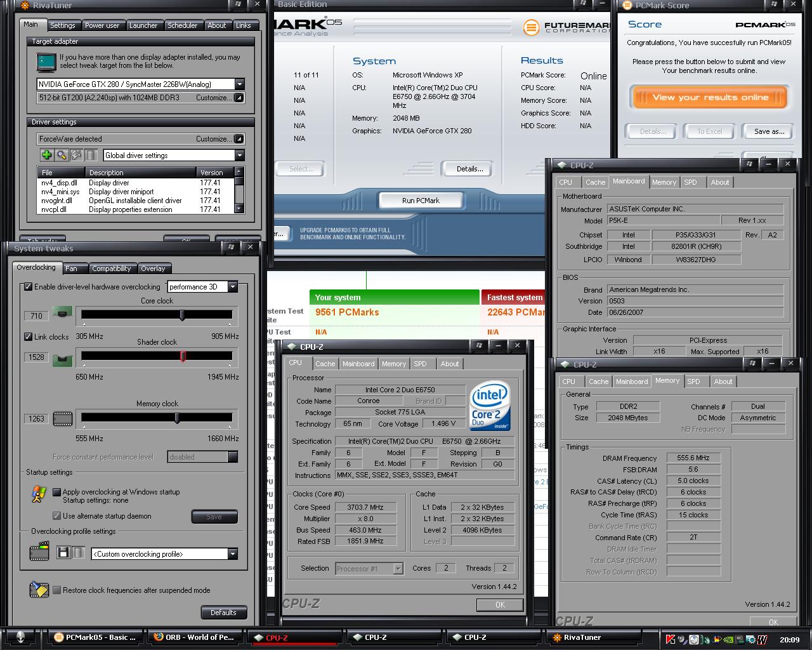Click the Version column header in driver list
Screen dimensions: 812x650
216,173
